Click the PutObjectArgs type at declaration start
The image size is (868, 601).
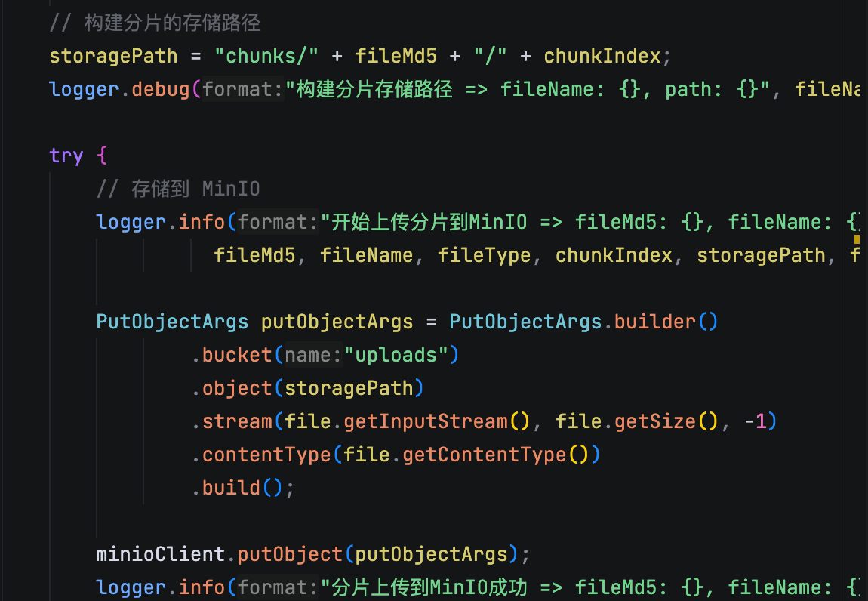click(x=172, y=322)
